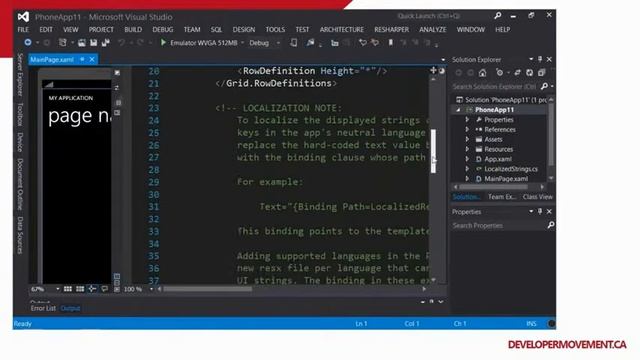This screenshot has width=640, height=360.
Task: Open the Solution Explorer window options dropdown
Action: point(531,60)
